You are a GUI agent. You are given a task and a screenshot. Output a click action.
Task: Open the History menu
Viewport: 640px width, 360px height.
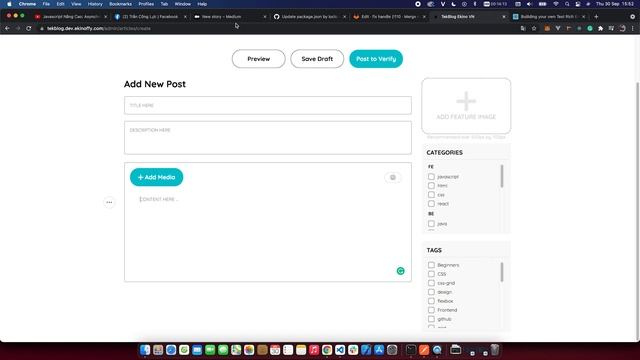click(x=95, y=4)
